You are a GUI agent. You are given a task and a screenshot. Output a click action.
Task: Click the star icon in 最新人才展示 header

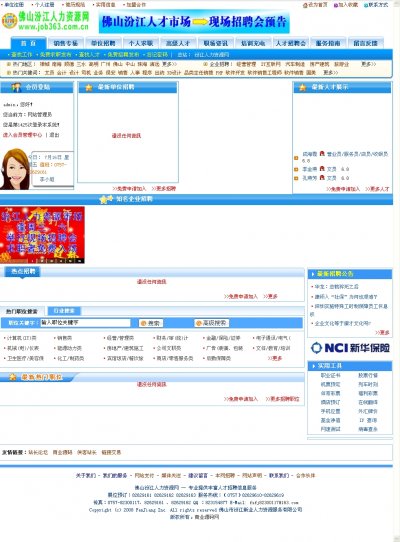point(303,87)
